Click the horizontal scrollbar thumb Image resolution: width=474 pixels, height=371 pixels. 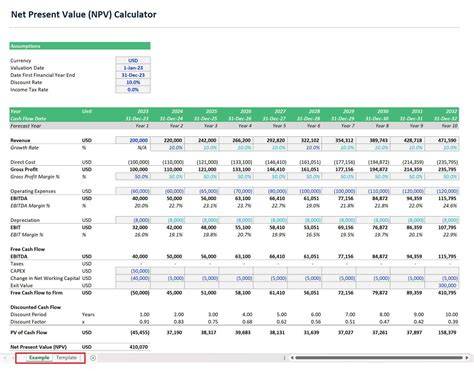point(379,358)
